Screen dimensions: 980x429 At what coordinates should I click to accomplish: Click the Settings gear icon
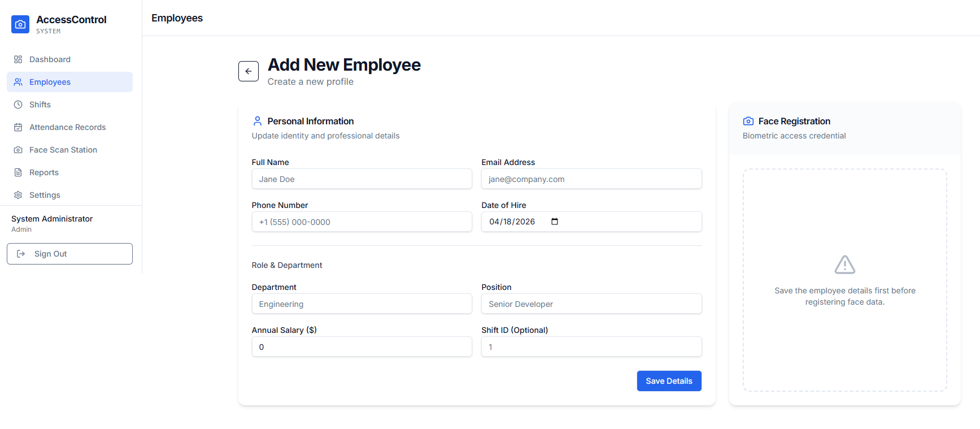18,195
